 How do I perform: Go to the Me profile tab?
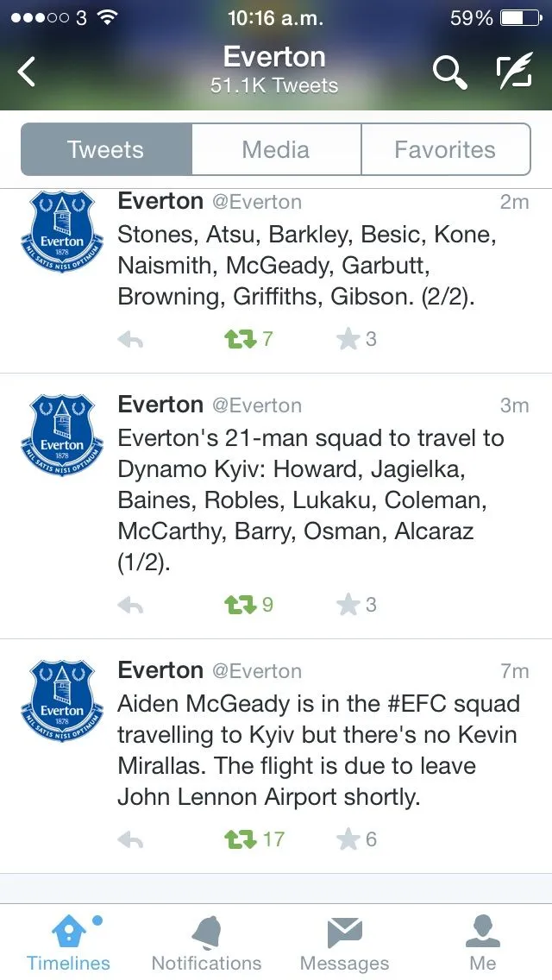pyautogui.click(x=483, y=943)
